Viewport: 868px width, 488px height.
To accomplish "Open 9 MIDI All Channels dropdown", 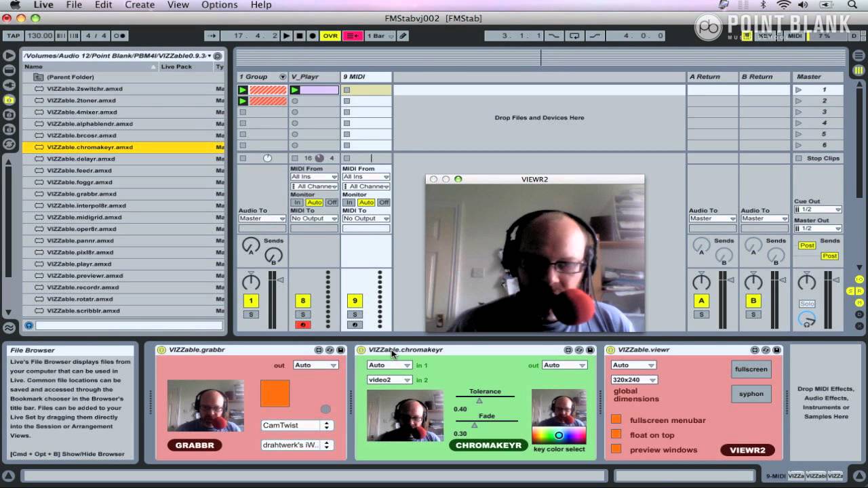I will tap(366, 186).
